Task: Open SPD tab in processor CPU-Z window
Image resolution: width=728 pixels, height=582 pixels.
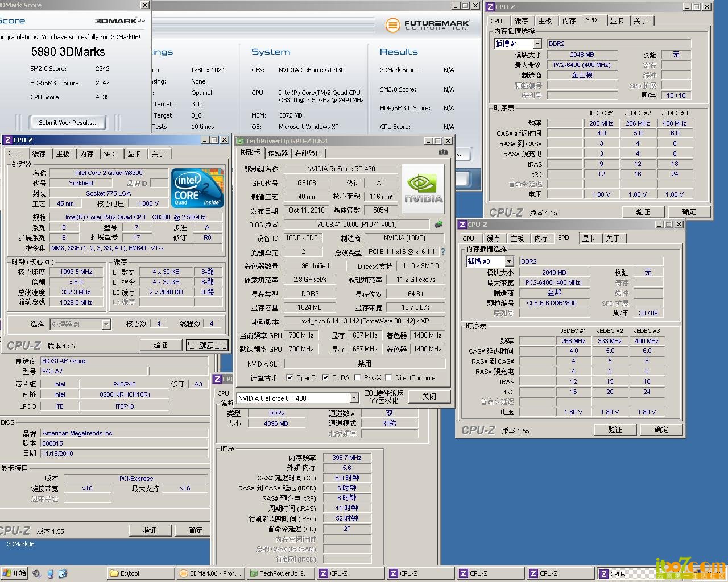Action: point(109,153)
